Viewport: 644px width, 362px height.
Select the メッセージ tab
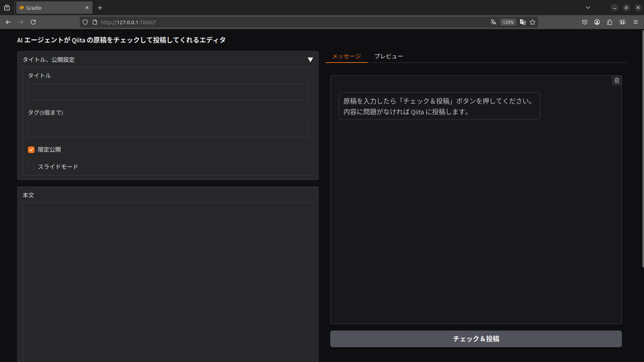[347, 56]
